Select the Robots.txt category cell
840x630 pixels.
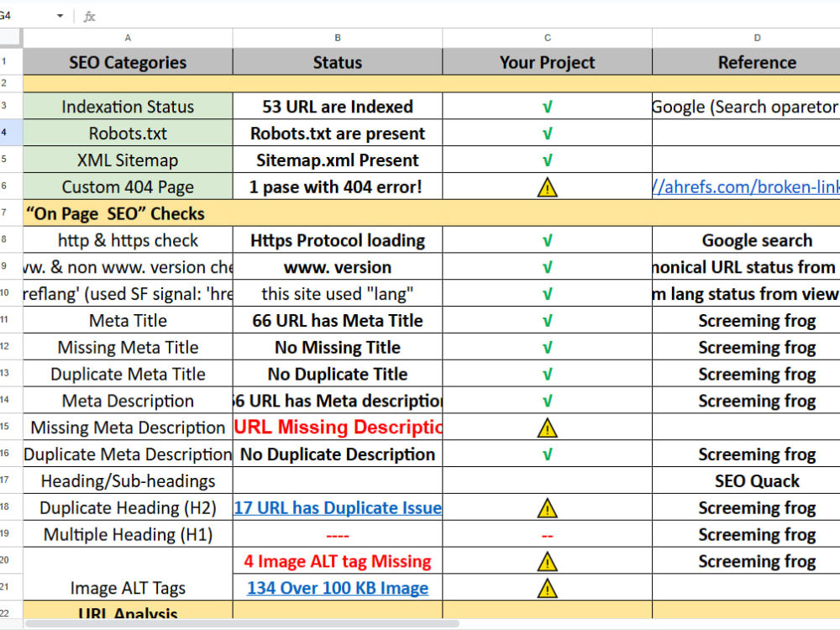(128, 133)
